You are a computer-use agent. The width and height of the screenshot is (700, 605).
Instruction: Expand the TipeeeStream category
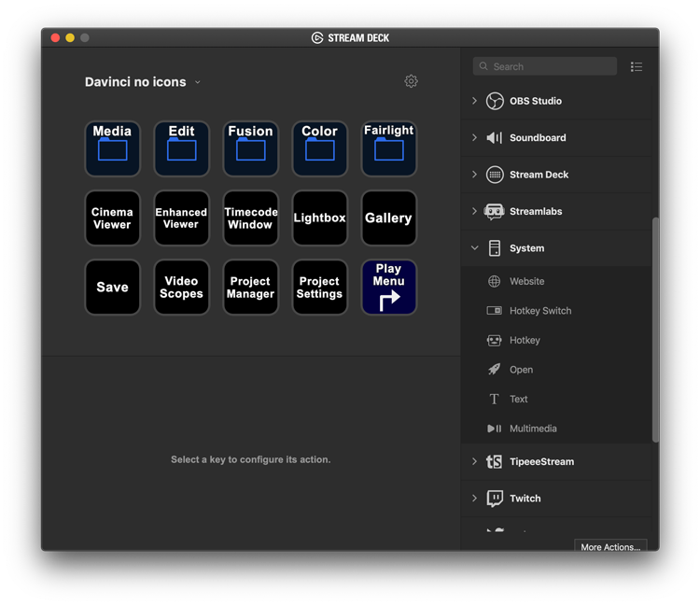tap(474, 461)
